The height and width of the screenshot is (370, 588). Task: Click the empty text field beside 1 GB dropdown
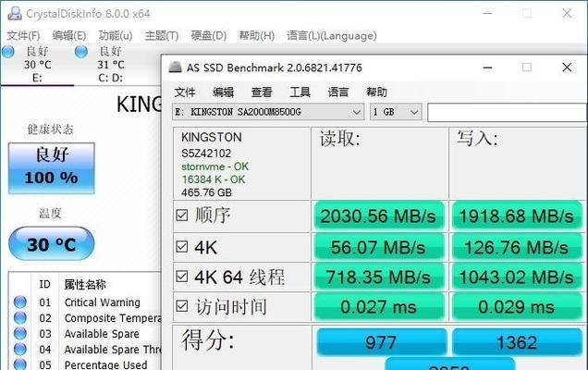point(507,112)
